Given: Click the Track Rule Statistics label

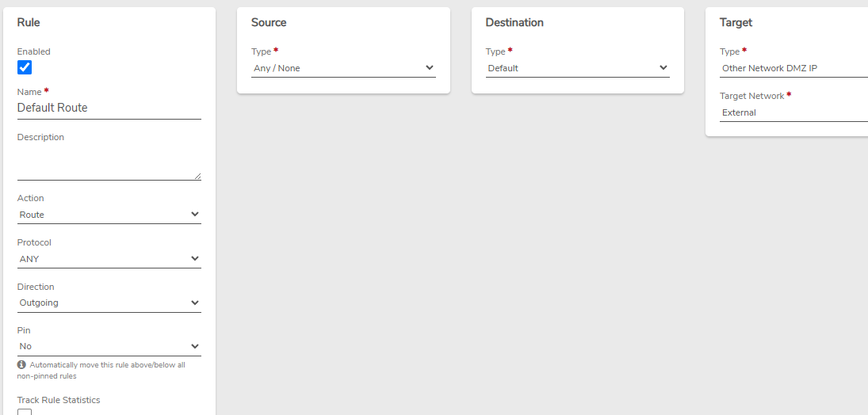Looking at the screenshot, I should 59,400.
